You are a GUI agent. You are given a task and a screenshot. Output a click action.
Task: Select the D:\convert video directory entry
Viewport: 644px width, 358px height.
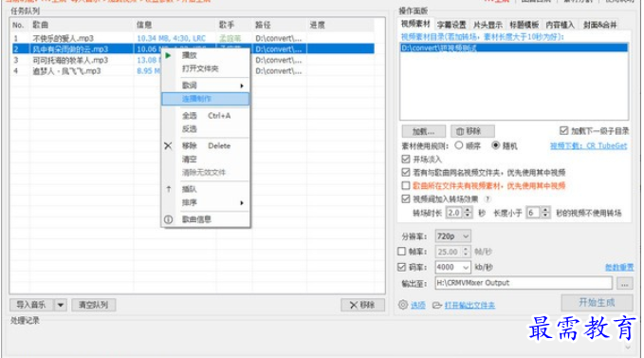(x=514, y=48)
